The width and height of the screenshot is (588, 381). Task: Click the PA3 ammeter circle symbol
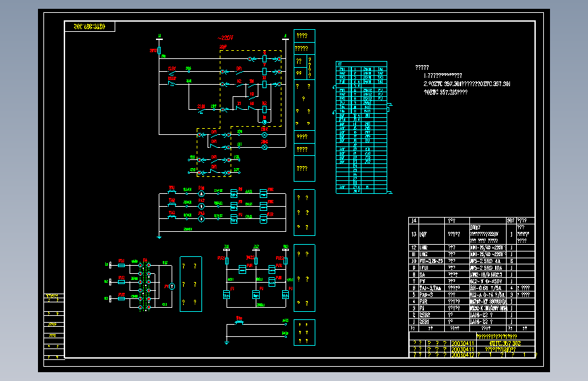(x=201, y=219)
